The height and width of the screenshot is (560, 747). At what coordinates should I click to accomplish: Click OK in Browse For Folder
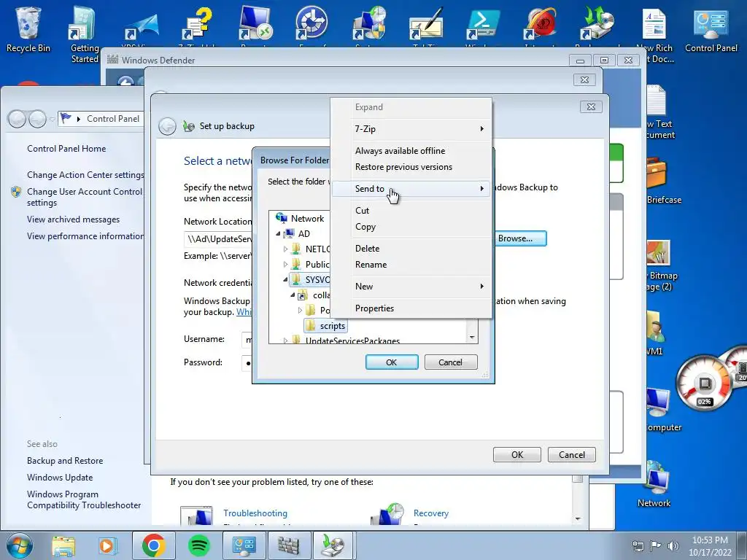(392, 362)
